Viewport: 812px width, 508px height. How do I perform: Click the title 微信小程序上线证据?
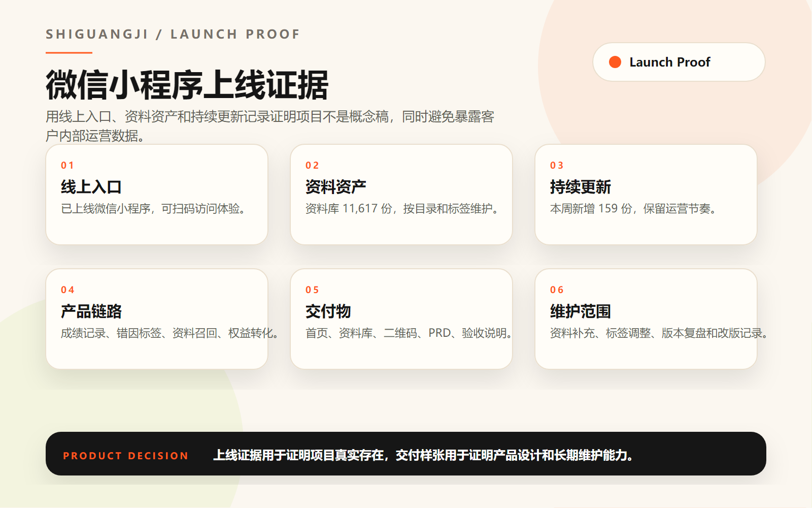[187, 85]
